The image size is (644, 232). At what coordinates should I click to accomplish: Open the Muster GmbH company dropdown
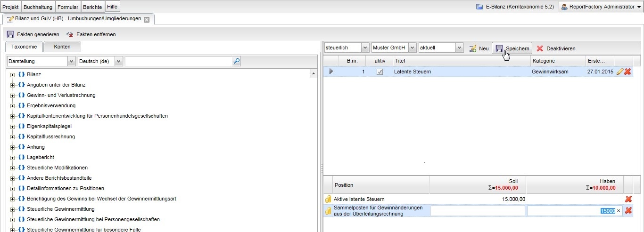[x=394, y=48]
